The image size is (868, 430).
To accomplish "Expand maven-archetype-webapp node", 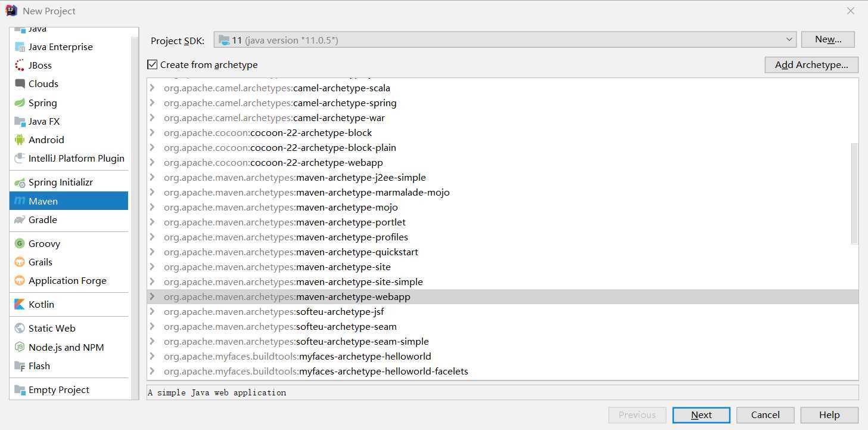I will tap(153, 296).
